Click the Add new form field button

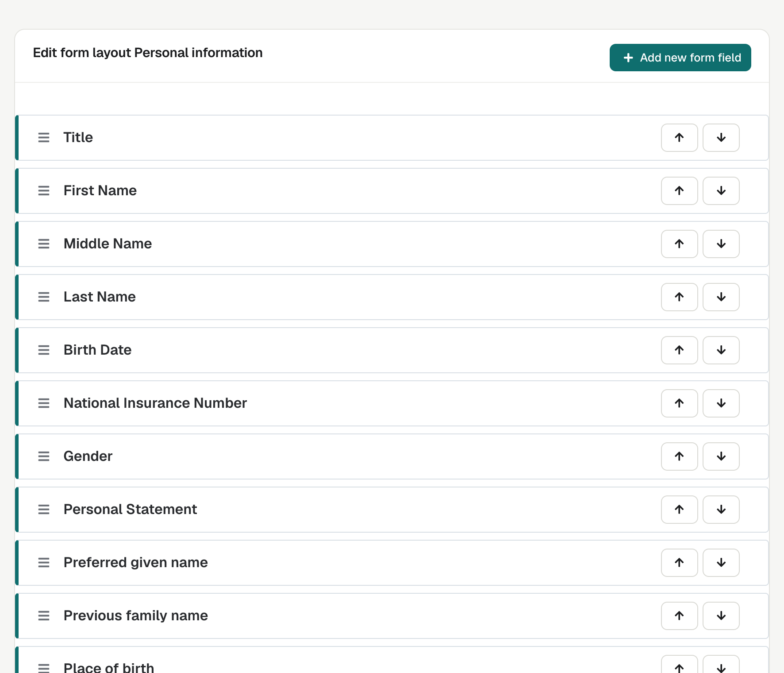(680, 58)
